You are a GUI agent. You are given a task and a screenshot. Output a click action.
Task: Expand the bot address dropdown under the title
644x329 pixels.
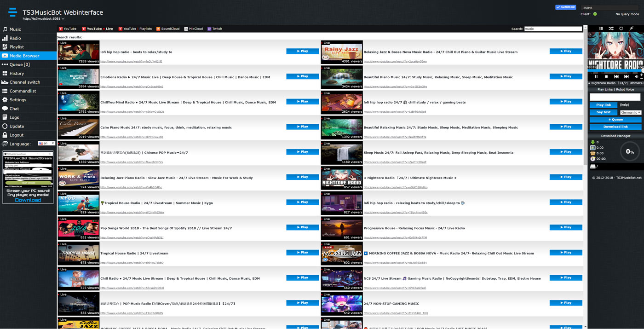pos(63,19)
